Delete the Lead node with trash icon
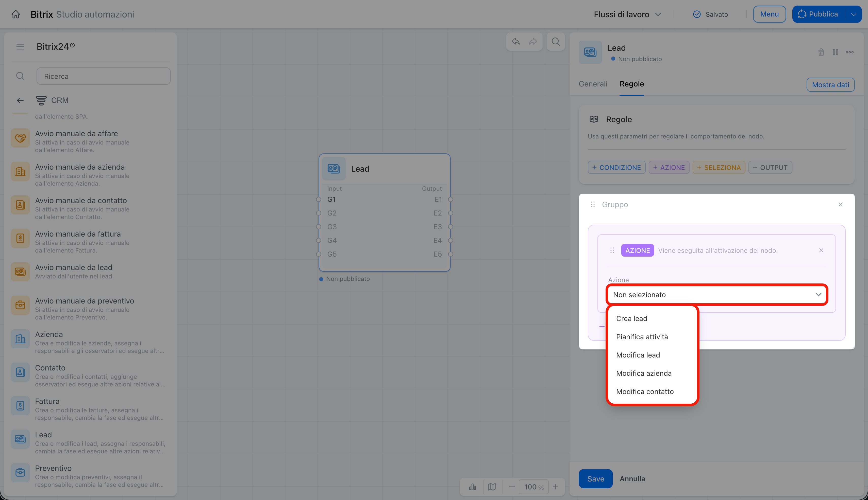Screen dimensions: 868x500 (821, 52)
